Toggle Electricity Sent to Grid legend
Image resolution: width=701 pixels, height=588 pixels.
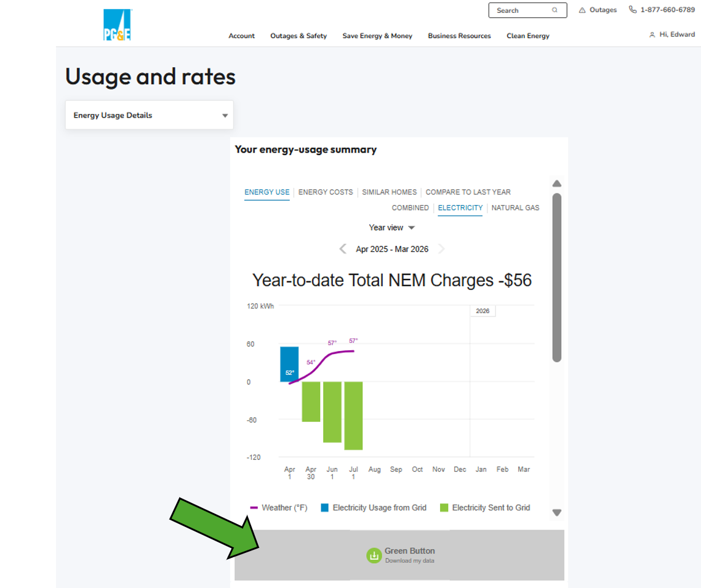coord(485,507)
